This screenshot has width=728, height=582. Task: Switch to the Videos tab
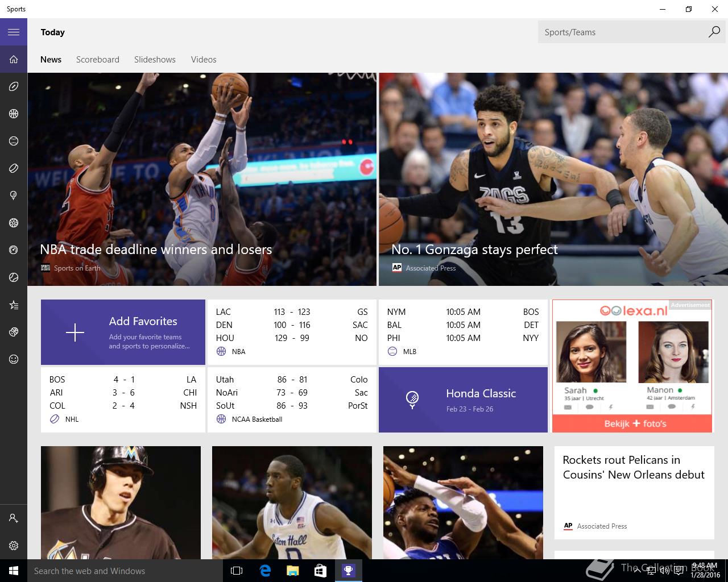204,60
